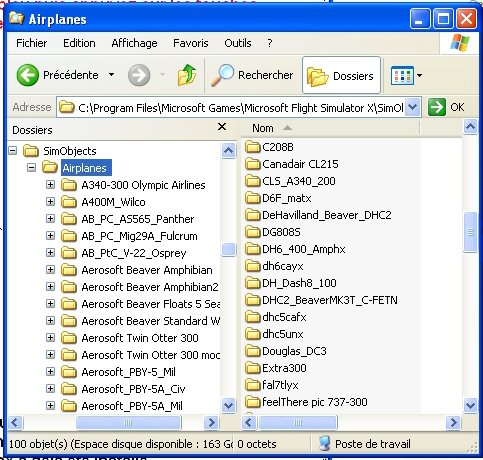Click file list vertical scroll thumb
483x460 pixels.
click(x=470, y=232)
